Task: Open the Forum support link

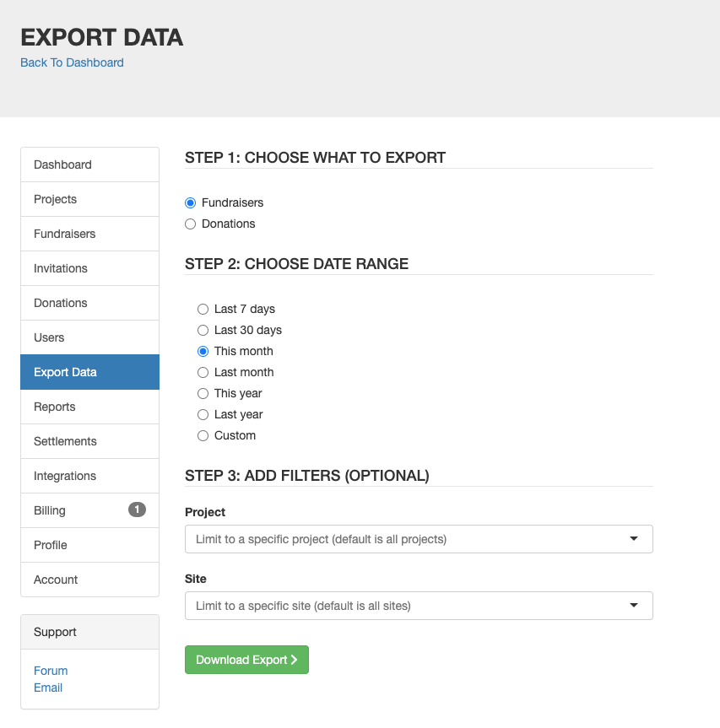Action: click(51, 671)
